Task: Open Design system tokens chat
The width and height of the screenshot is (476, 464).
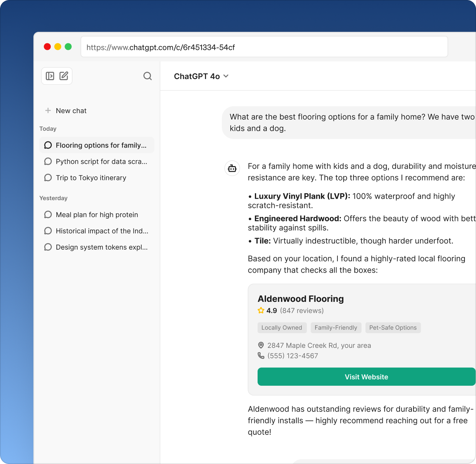Action: coord(97,247)
